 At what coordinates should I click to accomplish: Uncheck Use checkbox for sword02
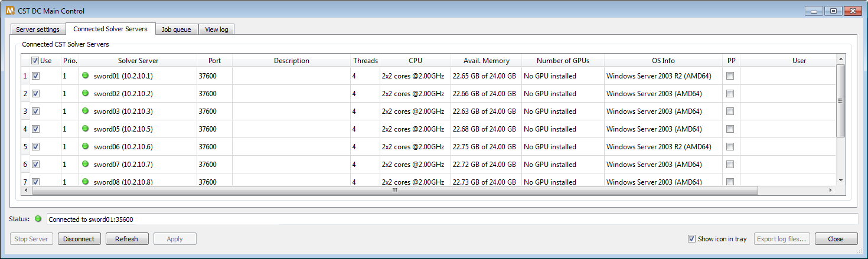pos(35,93)
